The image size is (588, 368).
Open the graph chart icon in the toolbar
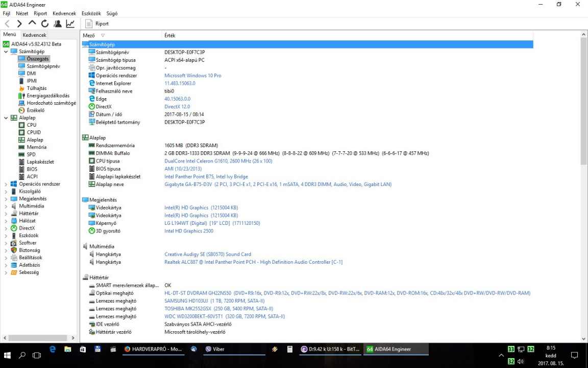click(x=70, y=24)
